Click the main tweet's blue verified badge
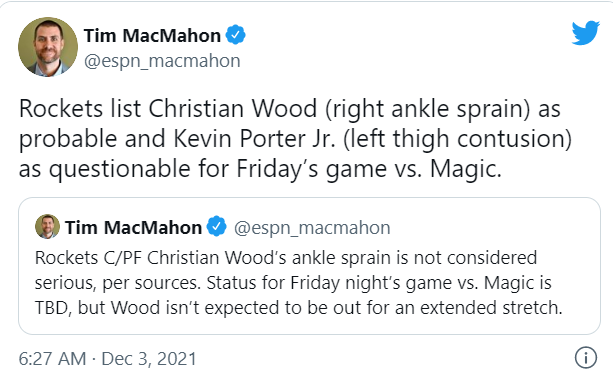Image resolution: width=613 pixels, height=382 pixels. 236,35
